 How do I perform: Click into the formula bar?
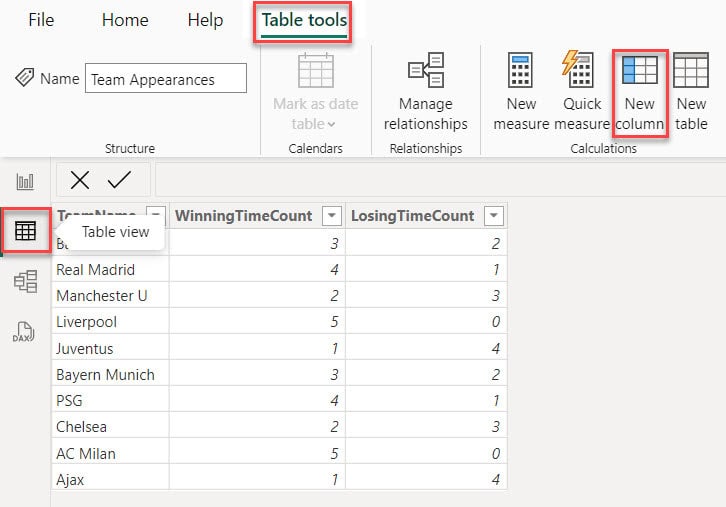pyautogui.click(x=440, y=180)
